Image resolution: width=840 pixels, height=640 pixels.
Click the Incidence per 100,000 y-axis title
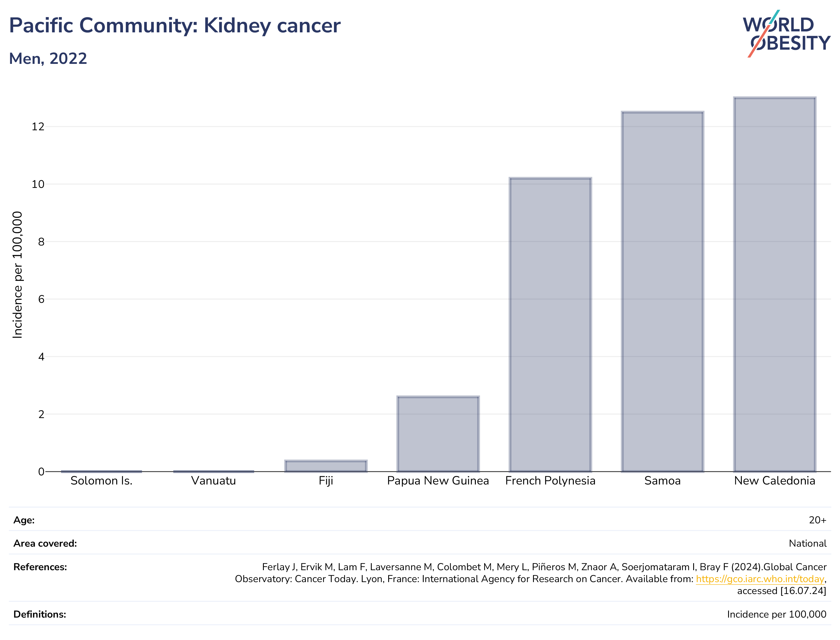tap(18, 275)
